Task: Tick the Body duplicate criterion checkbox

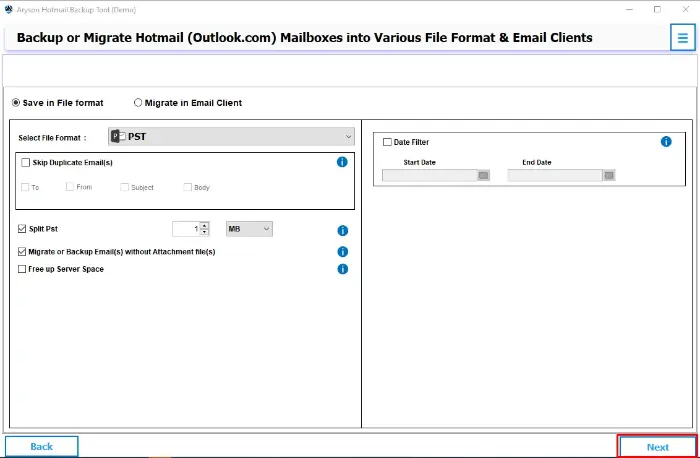Action: 188,187
